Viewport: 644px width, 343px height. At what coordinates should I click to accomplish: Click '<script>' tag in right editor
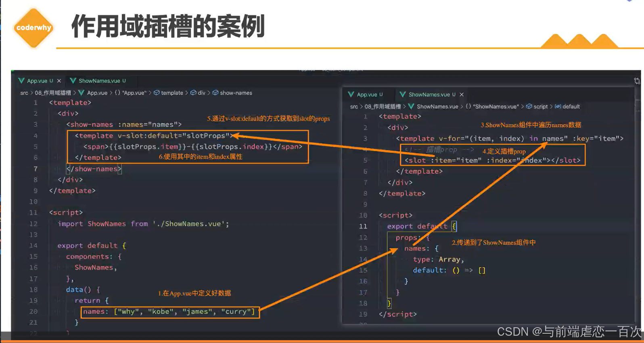coord(396,215)
